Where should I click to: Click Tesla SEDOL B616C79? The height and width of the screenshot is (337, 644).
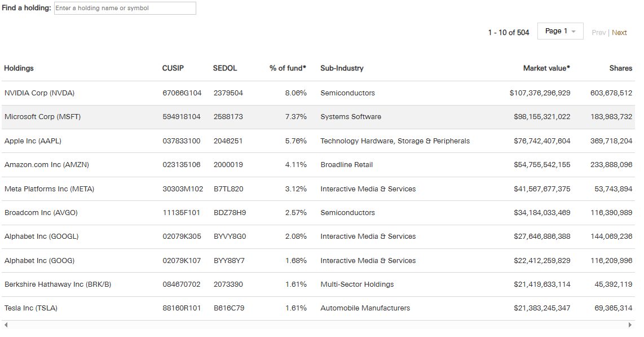click(x=229, y=308)
